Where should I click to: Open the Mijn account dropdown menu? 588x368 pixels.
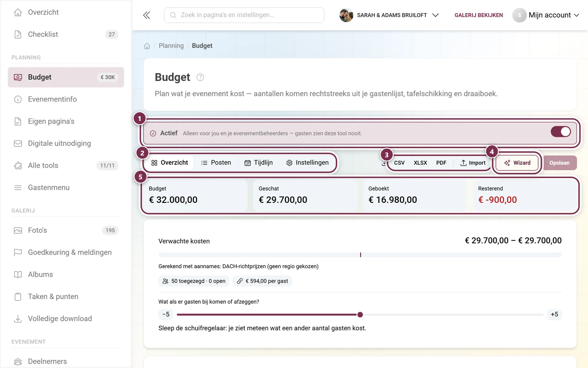coord(546,15)
